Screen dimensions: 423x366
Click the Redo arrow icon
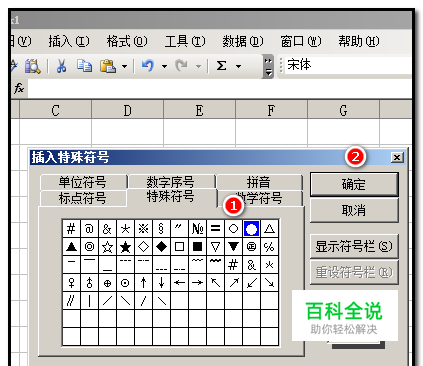pyautogui.click(x=182, y=66)
